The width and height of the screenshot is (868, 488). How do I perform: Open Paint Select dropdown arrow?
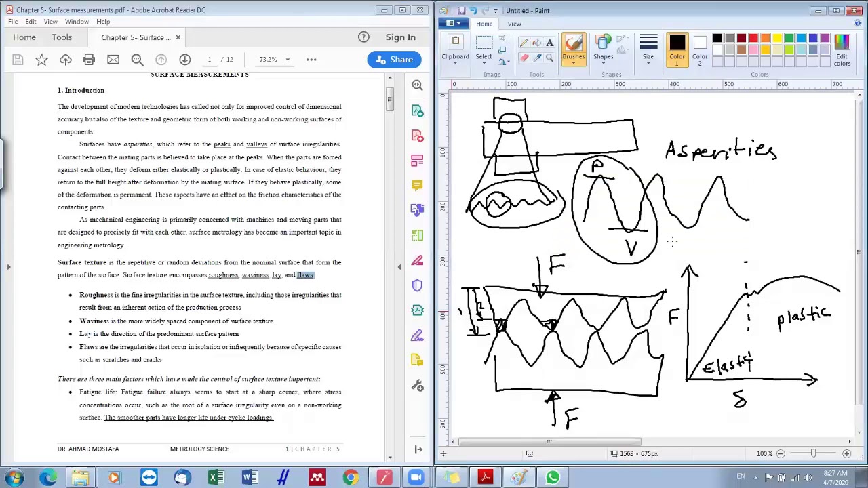click(x=484, y=62)
